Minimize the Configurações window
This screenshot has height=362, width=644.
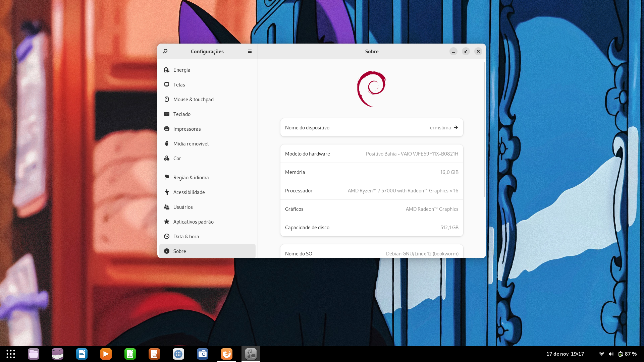coord(453,51)
